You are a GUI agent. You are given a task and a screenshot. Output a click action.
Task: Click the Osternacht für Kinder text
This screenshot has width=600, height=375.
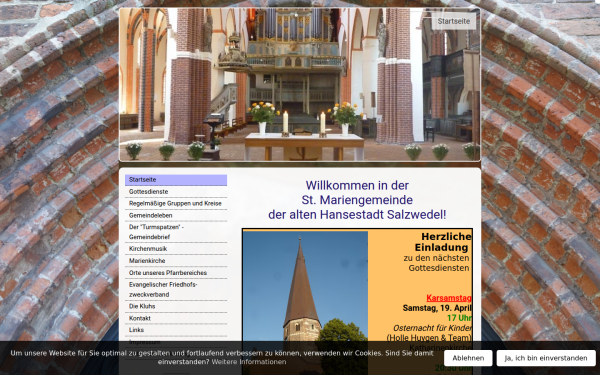coord(432,328)
